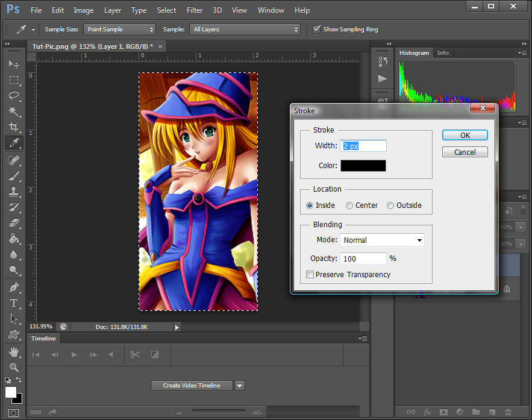Expand the toolbox double-arrow
Viewport: 532px width, 420px height.
(x=7, y=44)
